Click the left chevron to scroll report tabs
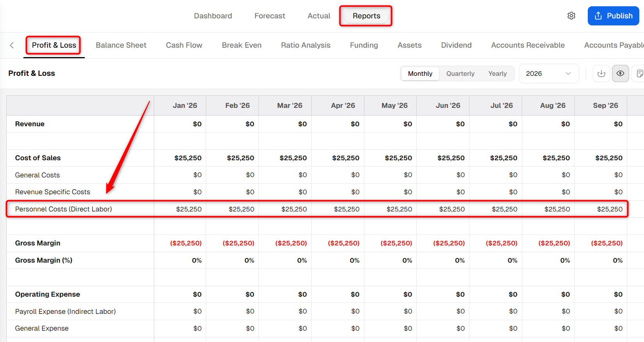Screen dimensions: 644x342 (x=12, y=45)
